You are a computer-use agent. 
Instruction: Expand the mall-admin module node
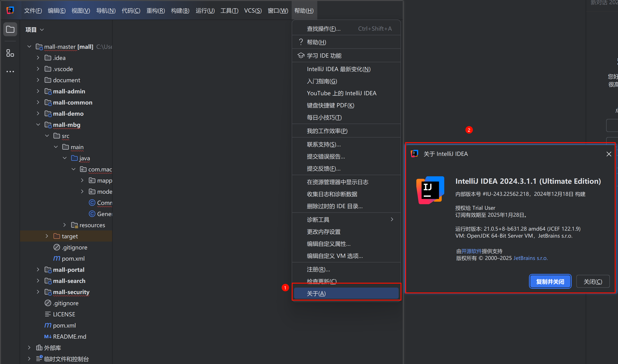tap(38, 91)
